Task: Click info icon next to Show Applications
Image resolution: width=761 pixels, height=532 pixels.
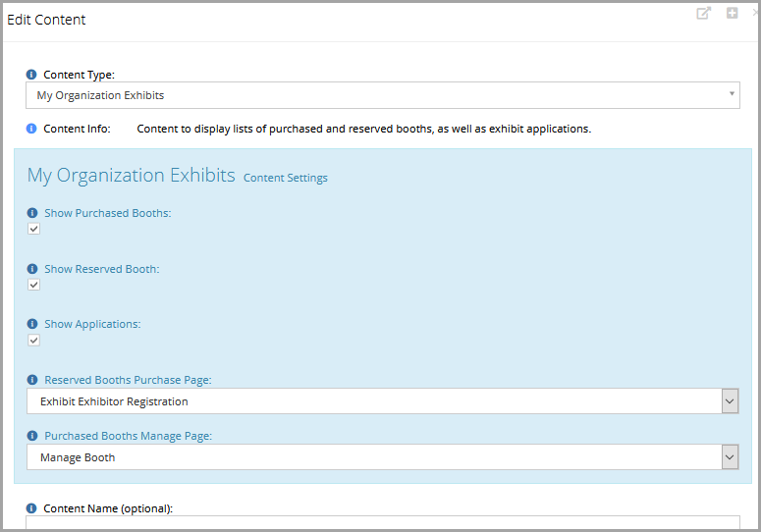Action: [x=32, y=324]
